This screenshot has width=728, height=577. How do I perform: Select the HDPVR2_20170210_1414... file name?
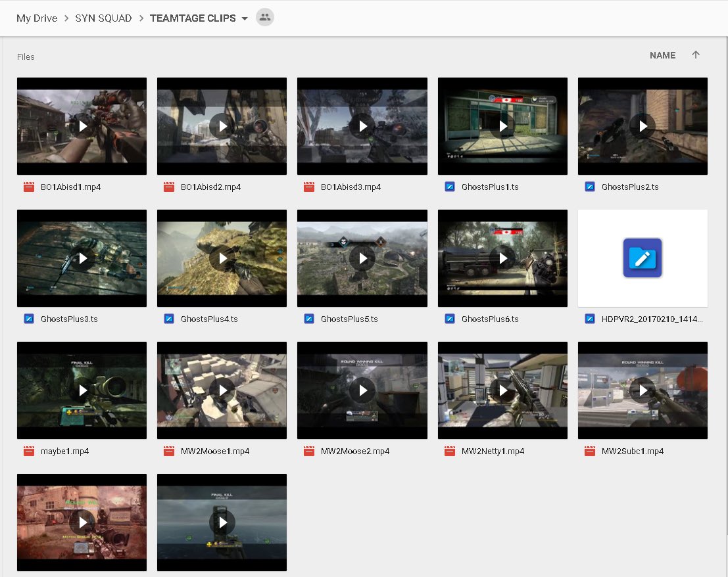click(x=652, y=319)
